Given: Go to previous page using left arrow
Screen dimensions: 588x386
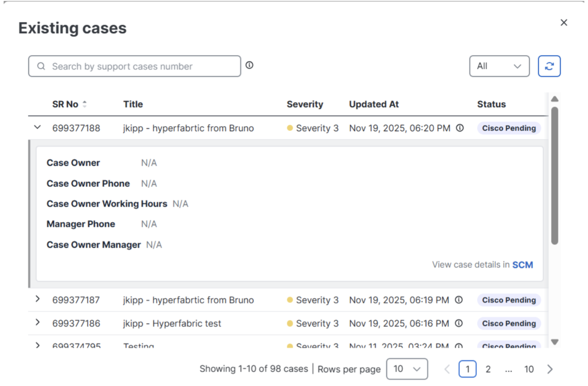Looking at the screenshot, I should (447, 369).
